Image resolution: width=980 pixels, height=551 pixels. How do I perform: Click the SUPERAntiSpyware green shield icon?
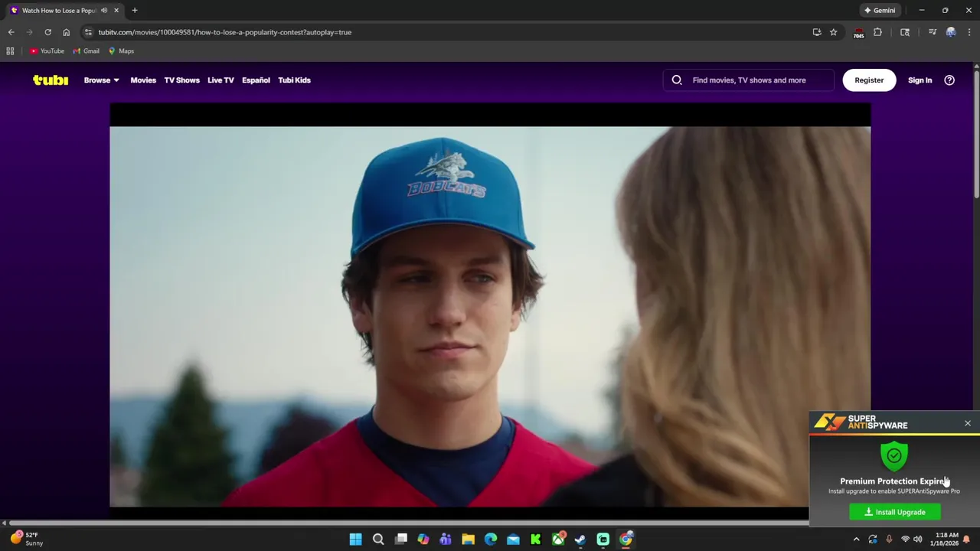894,455
